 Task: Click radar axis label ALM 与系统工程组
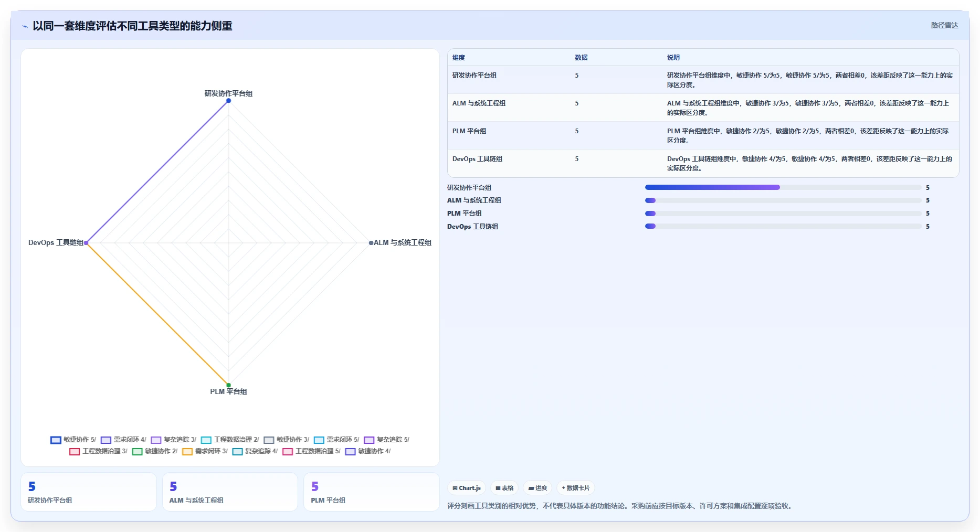coord(403,243)
